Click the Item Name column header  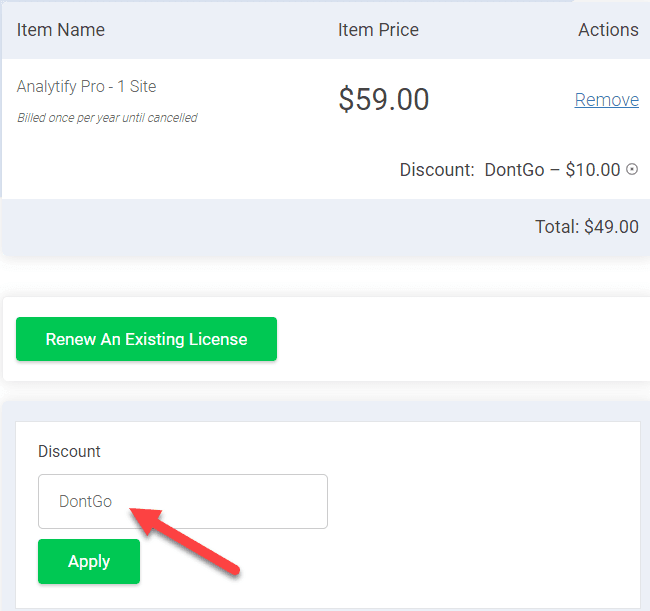61,30
